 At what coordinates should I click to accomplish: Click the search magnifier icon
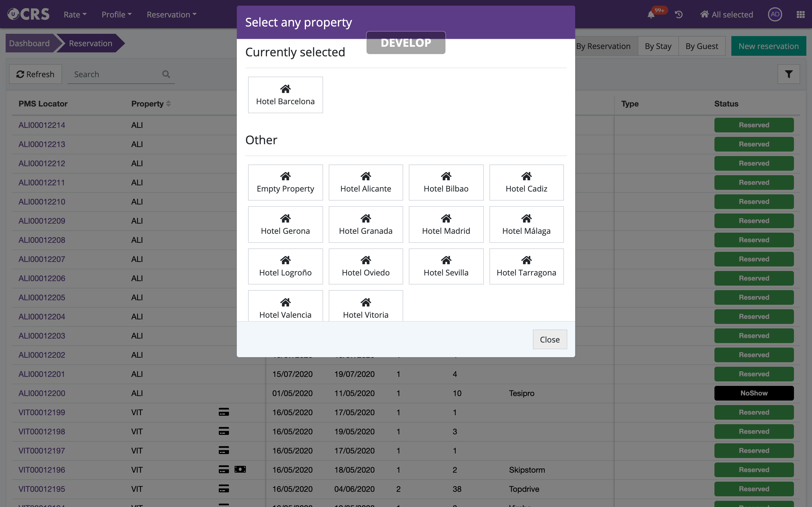coord(166,74)
